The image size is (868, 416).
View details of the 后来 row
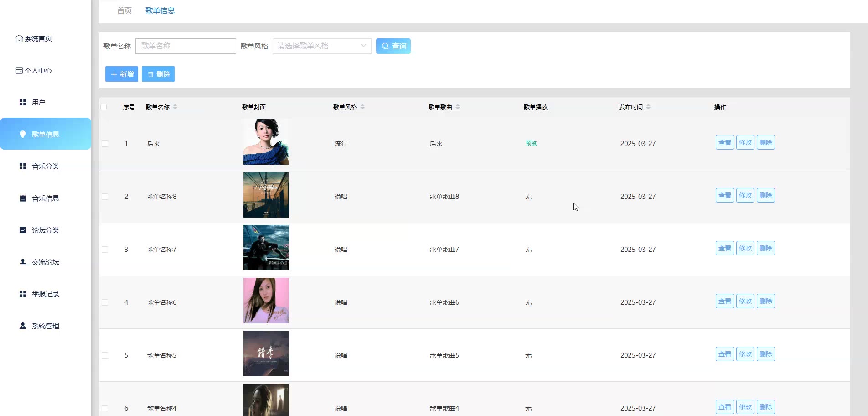tap(725, 142)
